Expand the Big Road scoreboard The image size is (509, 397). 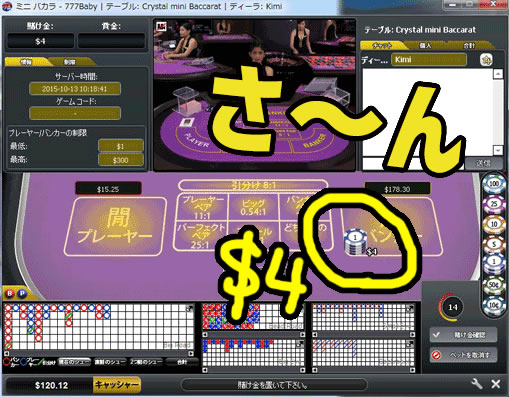click(x=190, y=309)
